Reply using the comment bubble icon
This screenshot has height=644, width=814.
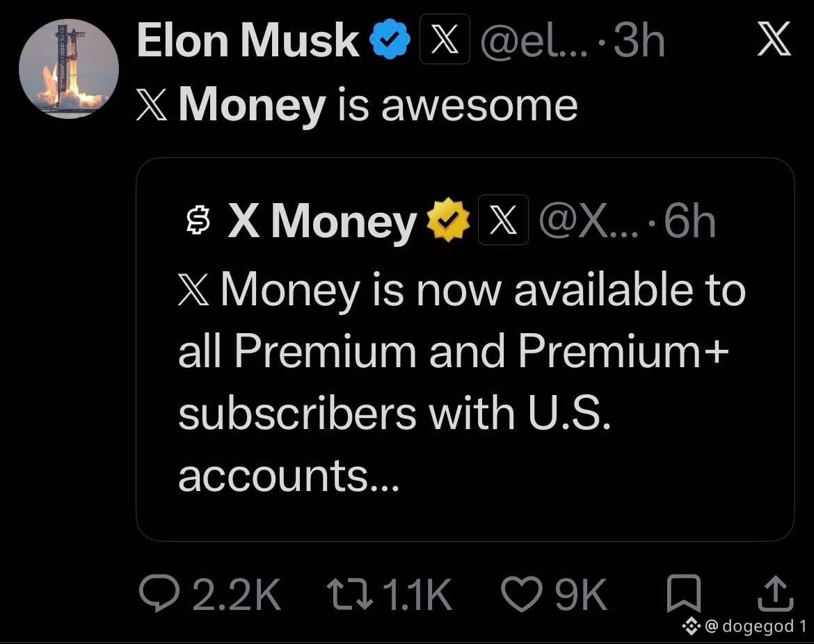tap(159, 594)
